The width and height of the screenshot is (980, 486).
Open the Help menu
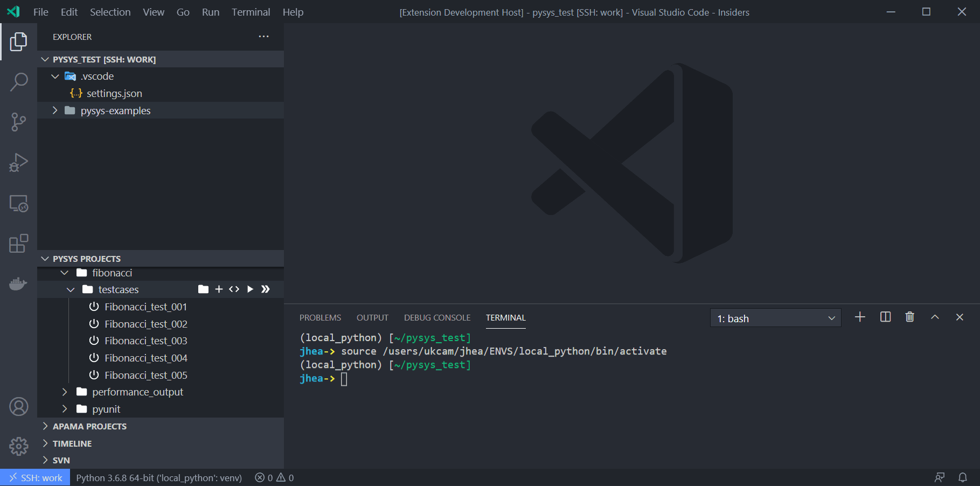(293, 12)
